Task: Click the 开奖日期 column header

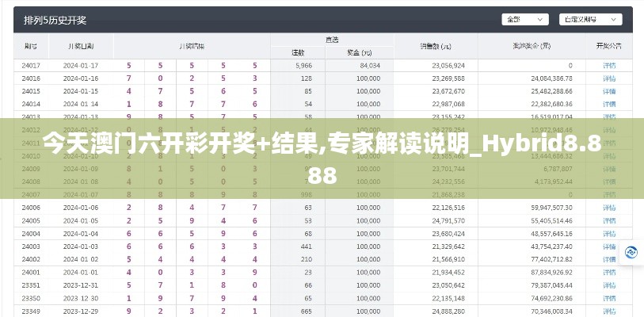Action: (x=81, y=46)
